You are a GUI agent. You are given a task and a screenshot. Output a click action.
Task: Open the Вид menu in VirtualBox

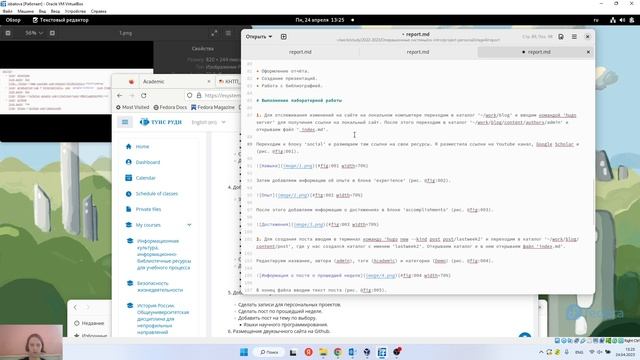(x=42, y=11)
